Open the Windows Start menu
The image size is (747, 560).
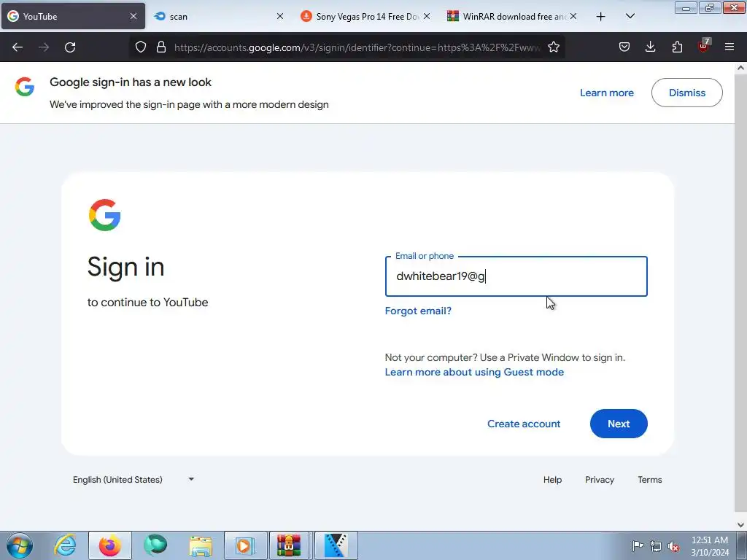tap(20, 545)
